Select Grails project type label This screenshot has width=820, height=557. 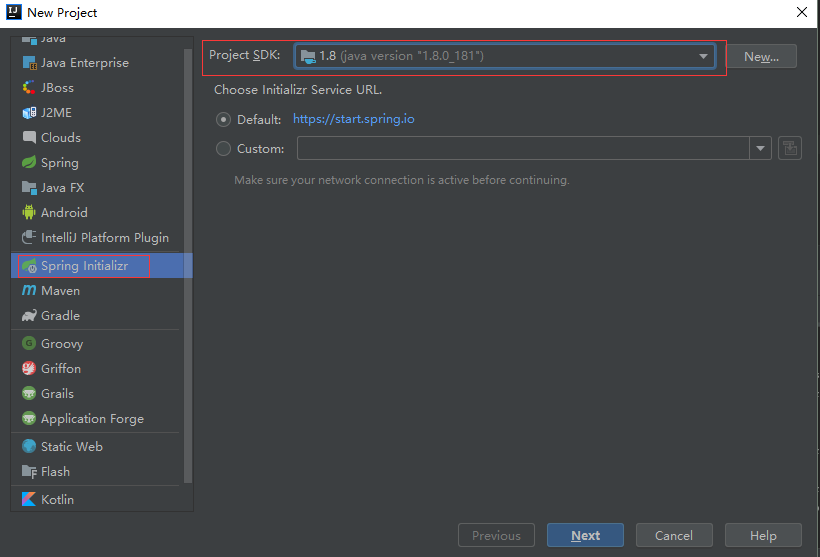tap(58, 394)
